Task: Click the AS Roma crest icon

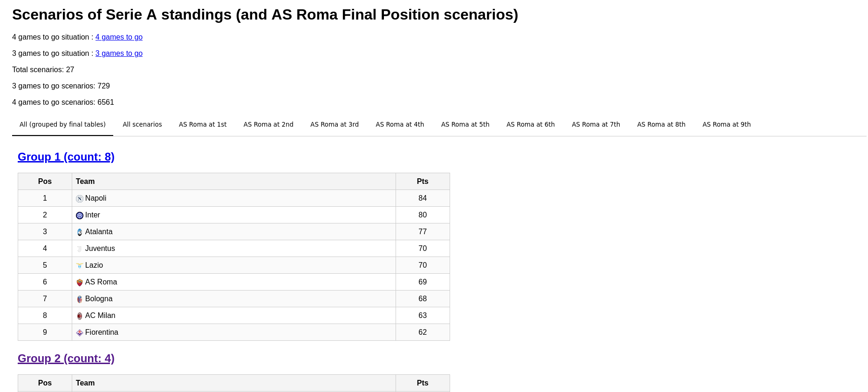Action: pos(80,283)
